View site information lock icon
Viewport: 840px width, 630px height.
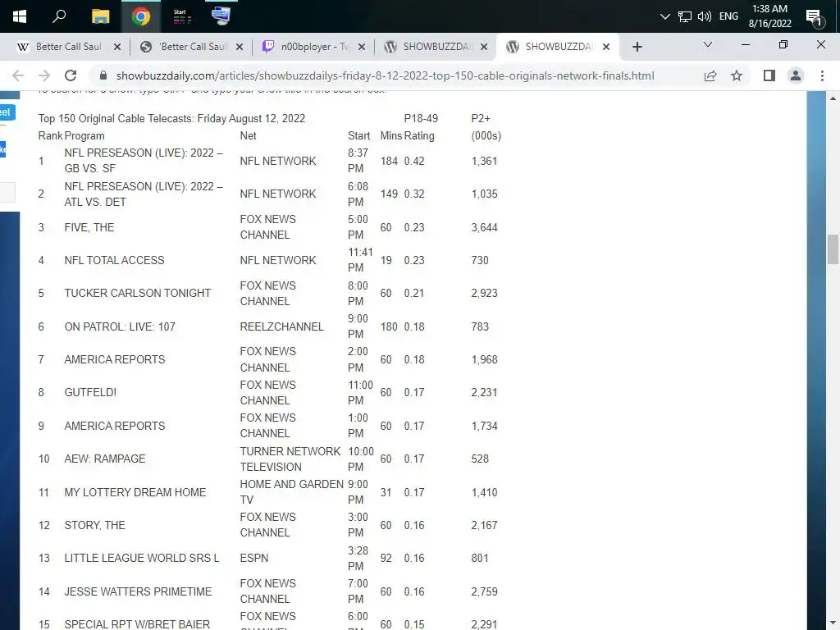(103, 75)
